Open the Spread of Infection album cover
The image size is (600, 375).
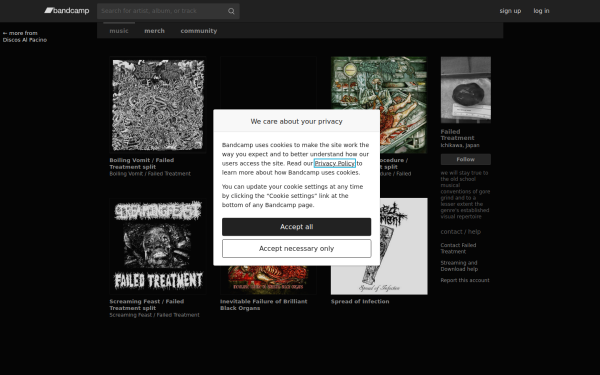(x=403, y=246)
